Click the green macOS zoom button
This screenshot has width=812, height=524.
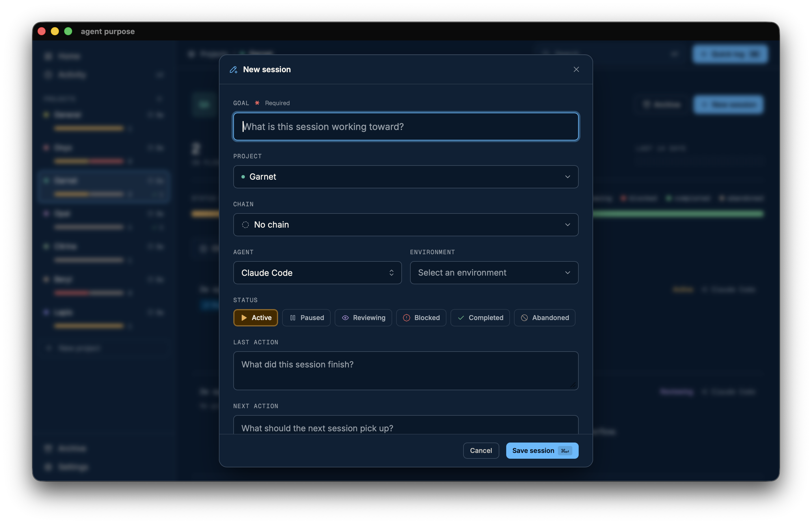(x=68, y=31)
